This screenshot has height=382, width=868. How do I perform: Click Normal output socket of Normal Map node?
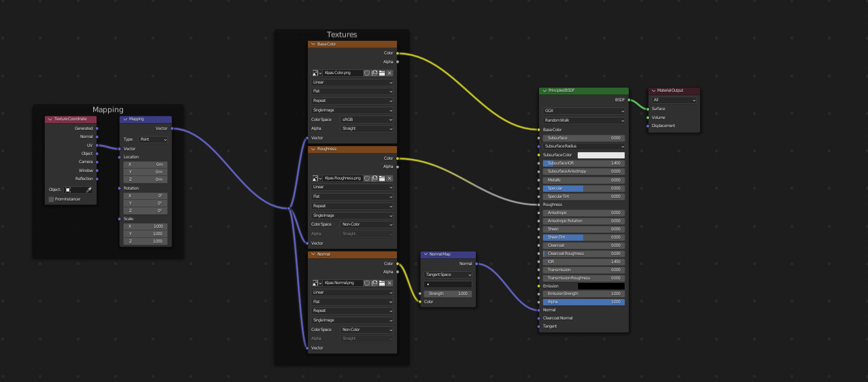476,264
